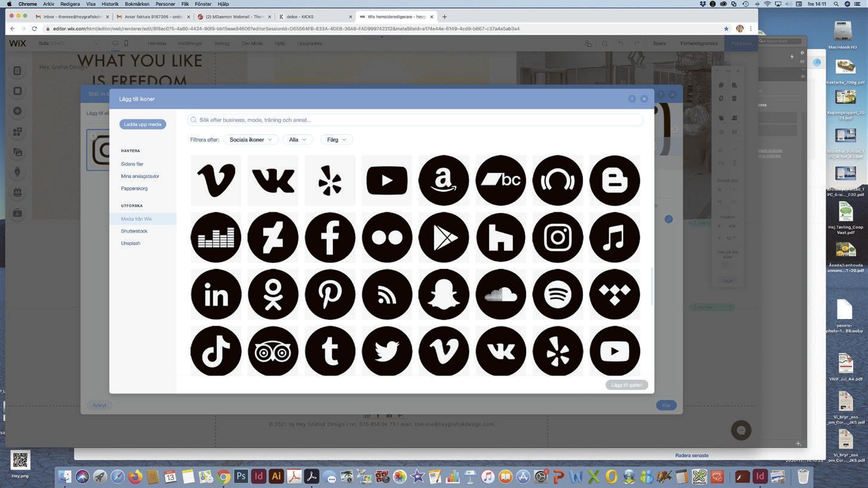Click the Lägg till galleri button
This screenshot has width=868, height=488.
[626, 385]
